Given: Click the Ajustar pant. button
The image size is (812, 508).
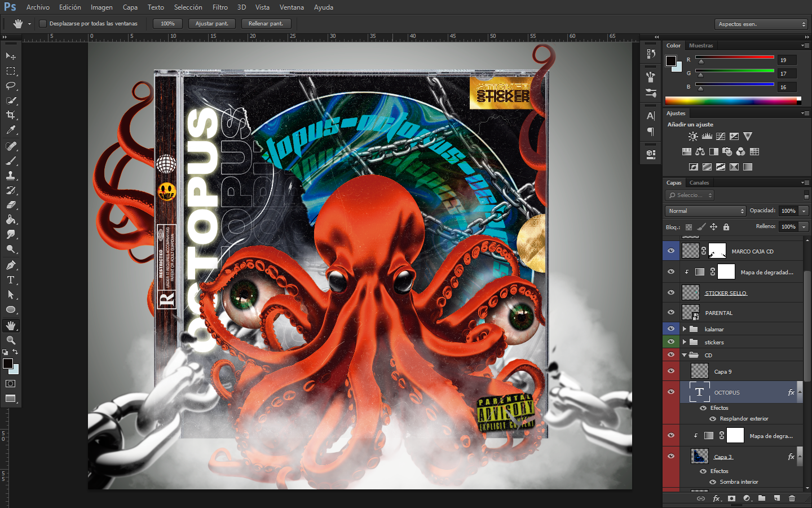Looking at the screenshot, I should [211, 24].
